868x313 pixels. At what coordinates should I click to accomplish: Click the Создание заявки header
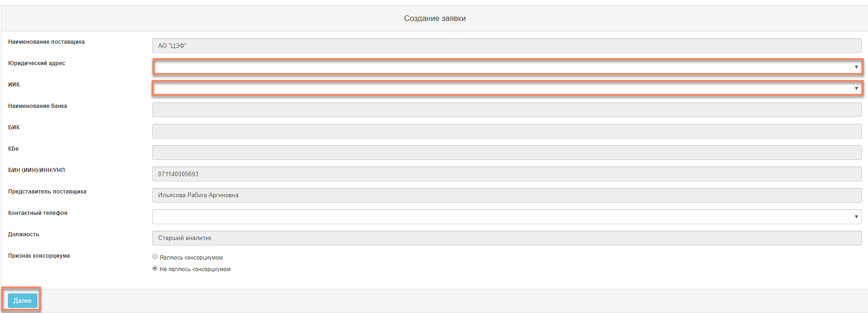tap(434, 19)
